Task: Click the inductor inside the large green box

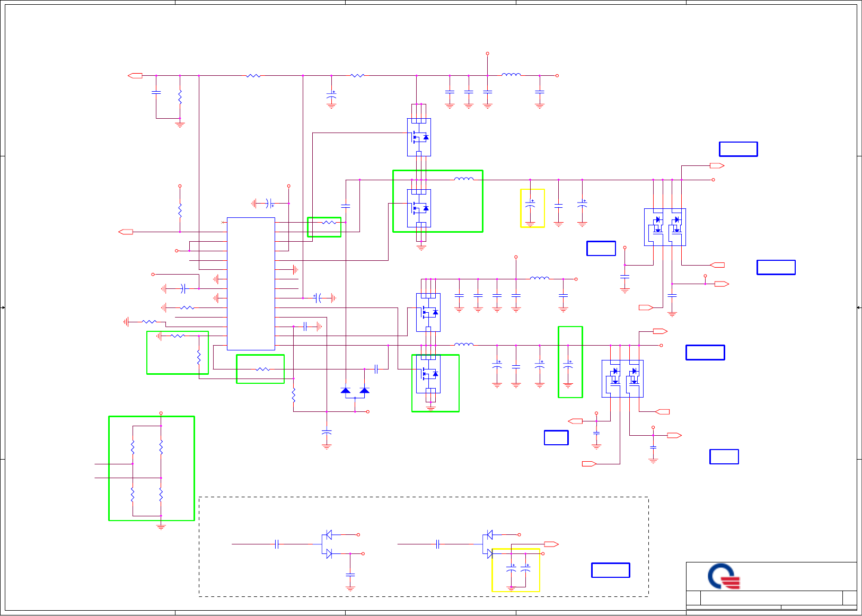Action: click(x=464, y=179)
